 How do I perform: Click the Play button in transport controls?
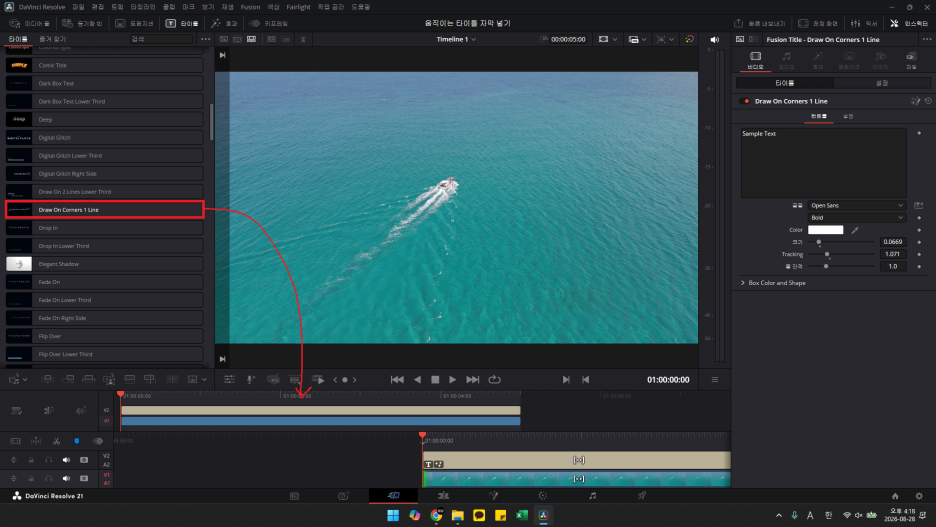click(452, 380)
